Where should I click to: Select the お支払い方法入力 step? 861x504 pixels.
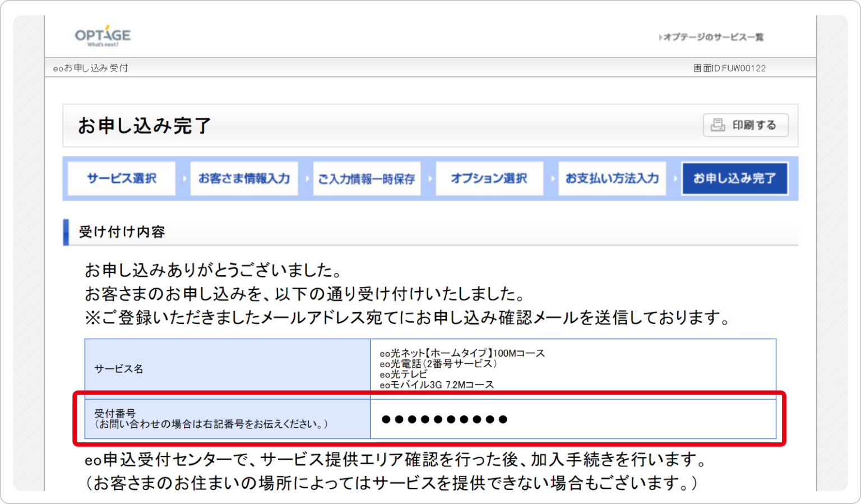(x=612, y=178)
